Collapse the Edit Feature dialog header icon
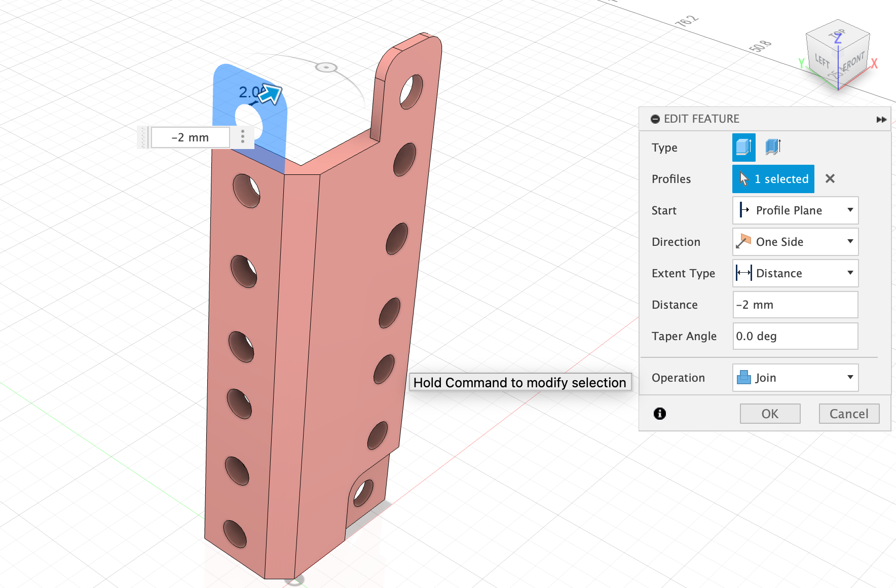The height and width of the screenshot is (588, 896). point(655,119)
